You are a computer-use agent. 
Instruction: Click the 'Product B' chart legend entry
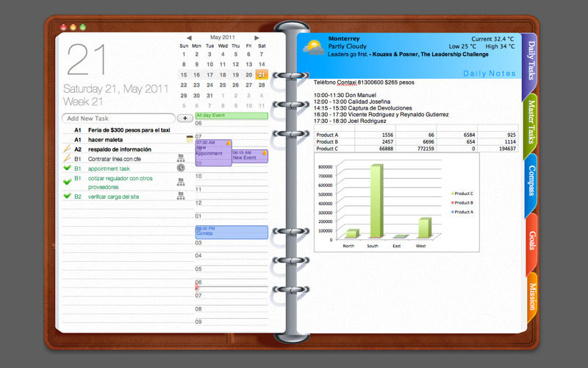[x=462, y=203]
